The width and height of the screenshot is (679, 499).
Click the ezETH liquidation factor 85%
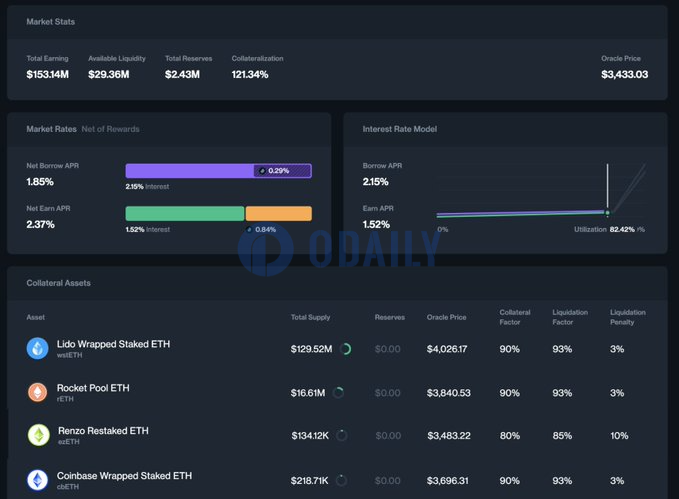point(562,436)
